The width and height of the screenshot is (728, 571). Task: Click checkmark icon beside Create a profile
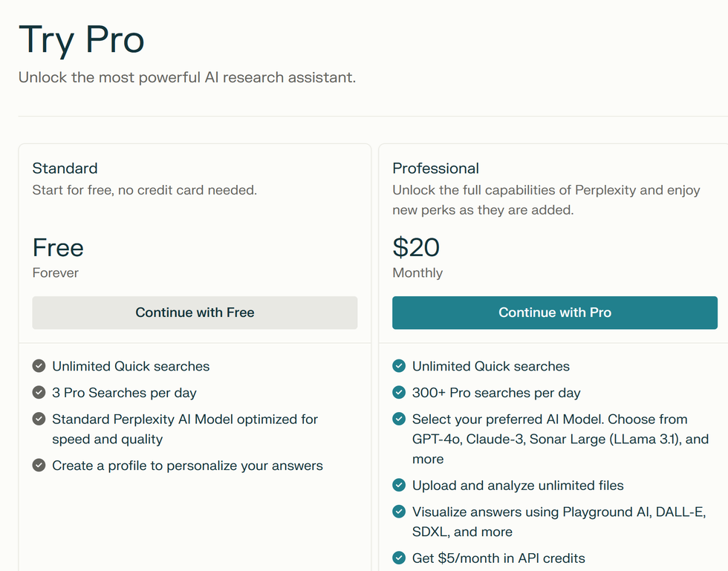(x=39, y=466)
